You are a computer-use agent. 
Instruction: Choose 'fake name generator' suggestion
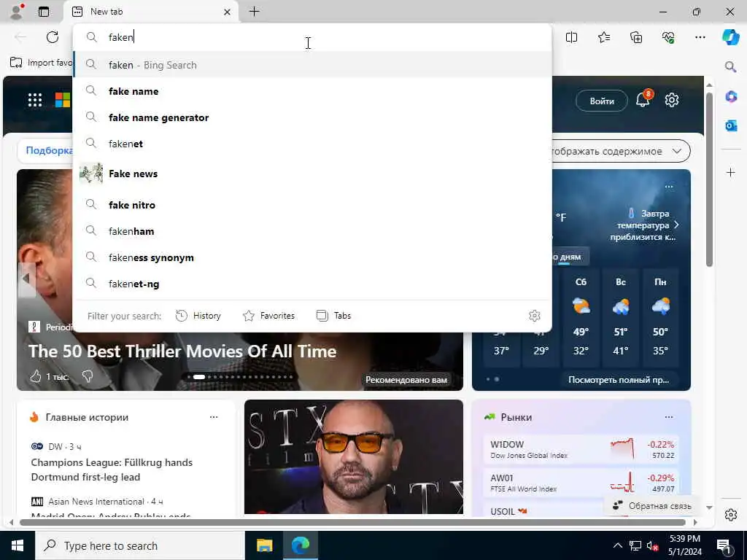tap(312, 117)
